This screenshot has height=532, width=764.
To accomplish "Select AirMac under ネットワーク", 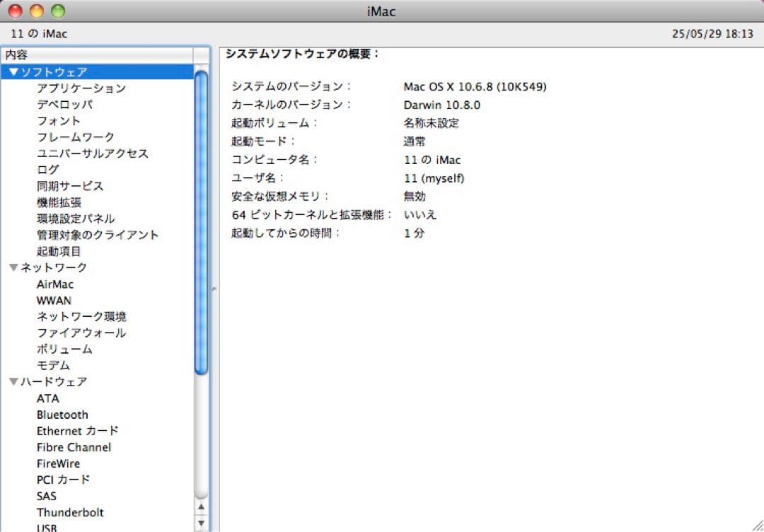I will (54, 284).
